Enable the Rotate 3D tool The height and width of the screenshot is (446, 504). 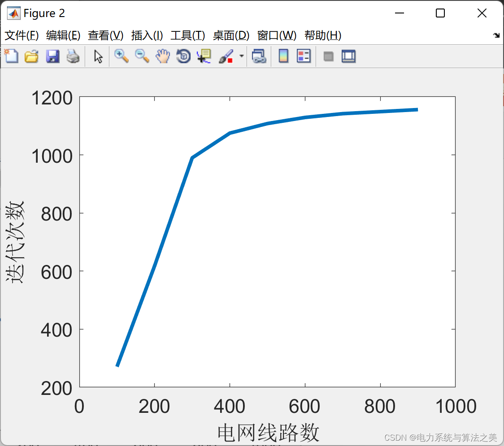tap(183, 56)
